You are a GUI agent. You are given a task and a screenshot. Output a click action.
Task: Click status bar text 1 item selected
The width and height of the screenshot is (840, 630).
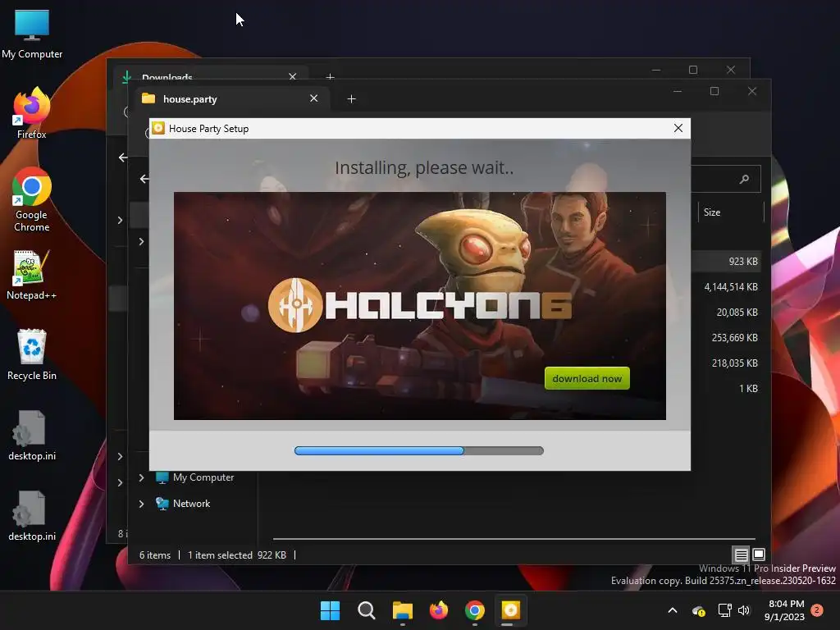(x=220, y=555)
